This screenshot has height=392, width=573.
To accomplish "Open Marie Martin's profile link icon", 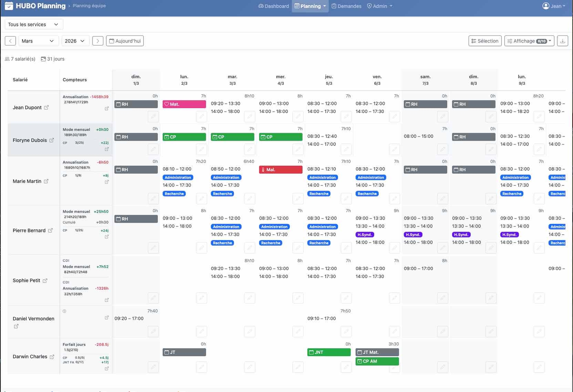I will pyautogui.click(x=46, y=181).
